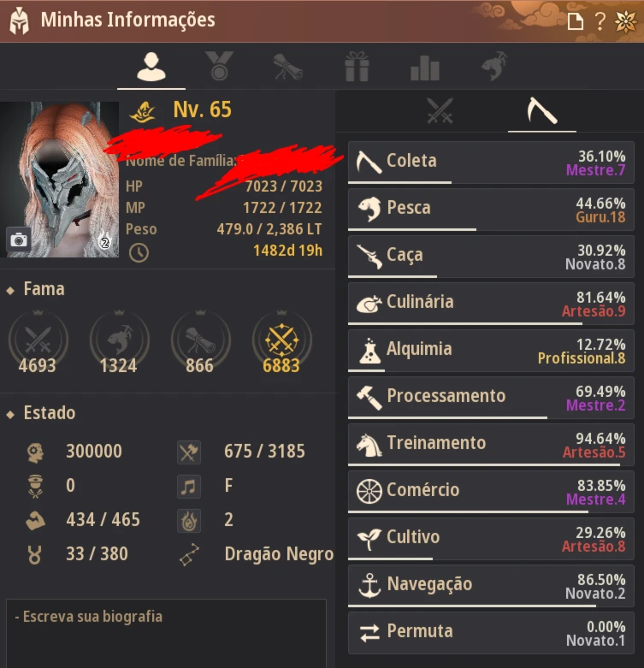The image size is (644, 668).
Task: Click the Culinária skill row
Action: tap(491, 304)
